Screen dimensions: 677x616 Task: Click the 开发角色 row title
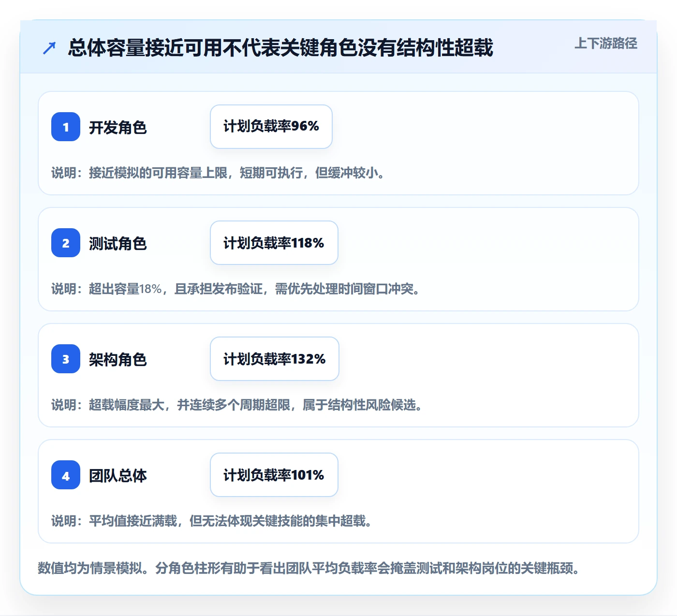pos(118,128)
